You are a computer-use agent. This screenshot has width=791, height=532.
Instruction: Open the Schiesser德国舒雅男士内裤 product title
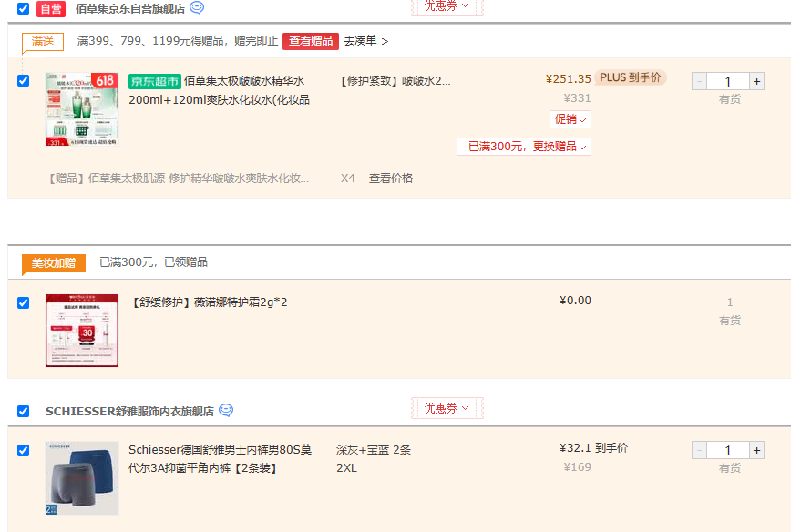point(220,458)
